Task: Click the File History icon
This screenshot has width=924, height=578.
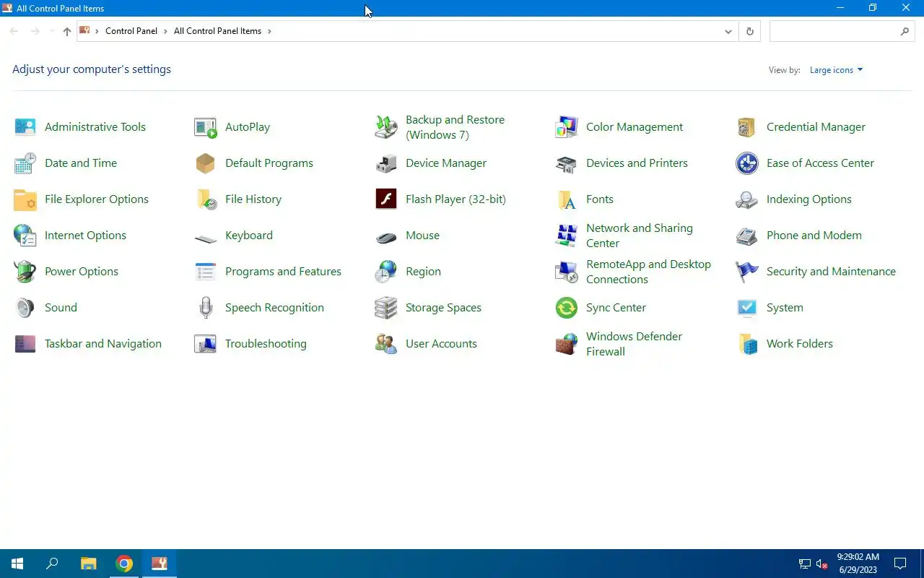Action: point(206,199)
